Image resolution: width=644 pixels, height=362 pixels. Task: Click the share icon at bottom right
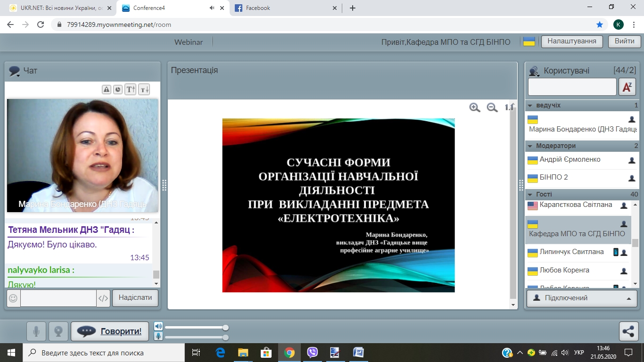pos(628,331)
